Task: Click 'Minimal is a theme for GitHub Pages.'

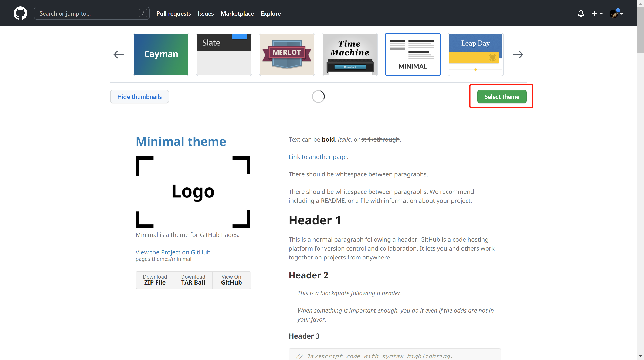Action: click(x=187, y=235)
